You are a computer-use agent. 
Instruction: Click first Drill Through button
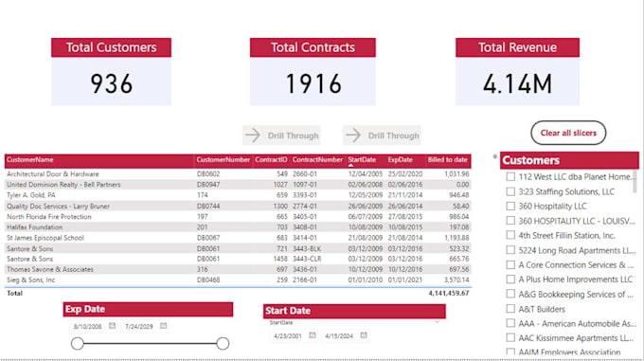(281, 135)
